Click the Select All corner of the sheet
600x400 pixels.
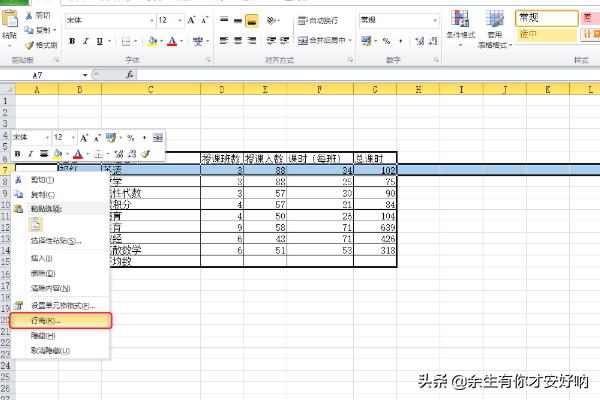click(8, 90)
